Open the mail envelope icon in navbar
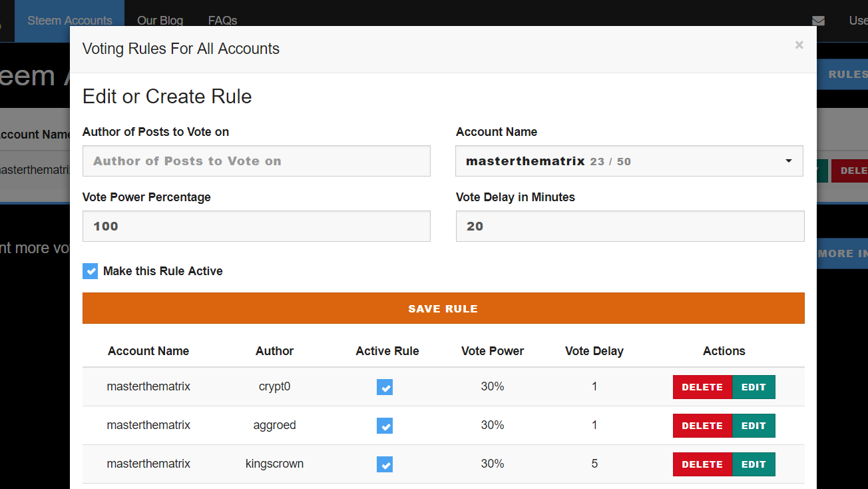The image size is (868, 489). (818, 21)
